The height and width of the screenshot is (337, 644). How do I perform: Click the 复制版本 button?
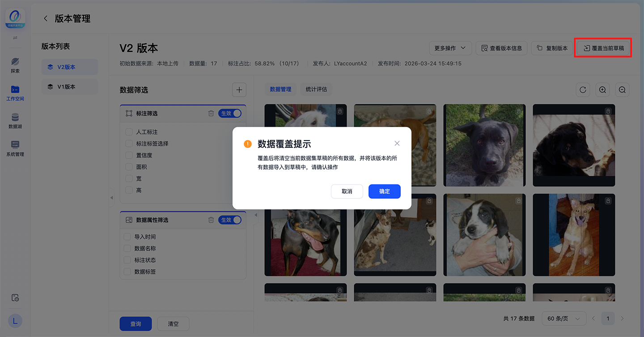click(x=552, y=48)
